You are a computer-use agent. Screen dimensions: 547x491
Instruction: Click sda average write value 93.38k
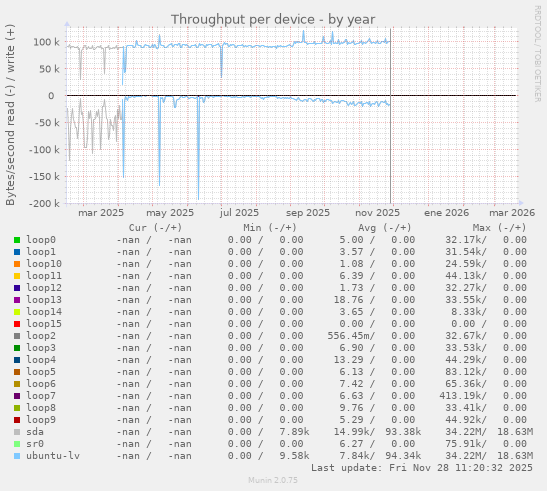point(403,432)
